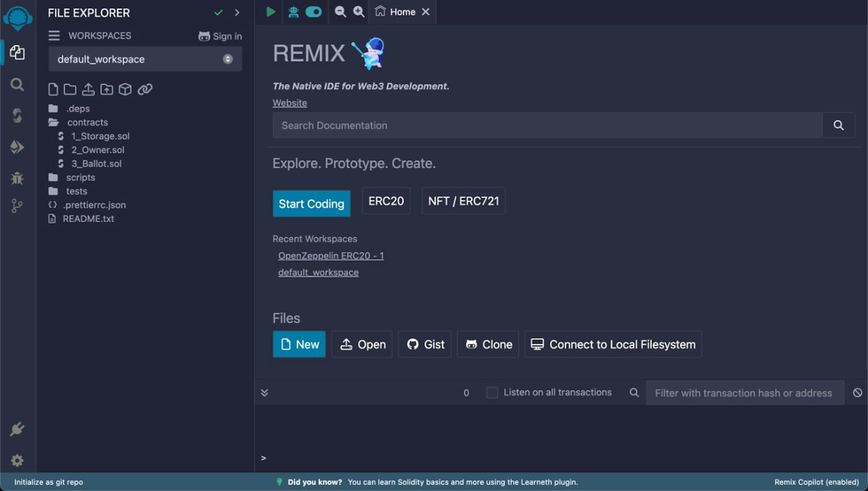Click the cube IPFS import icon

(125, 89)
